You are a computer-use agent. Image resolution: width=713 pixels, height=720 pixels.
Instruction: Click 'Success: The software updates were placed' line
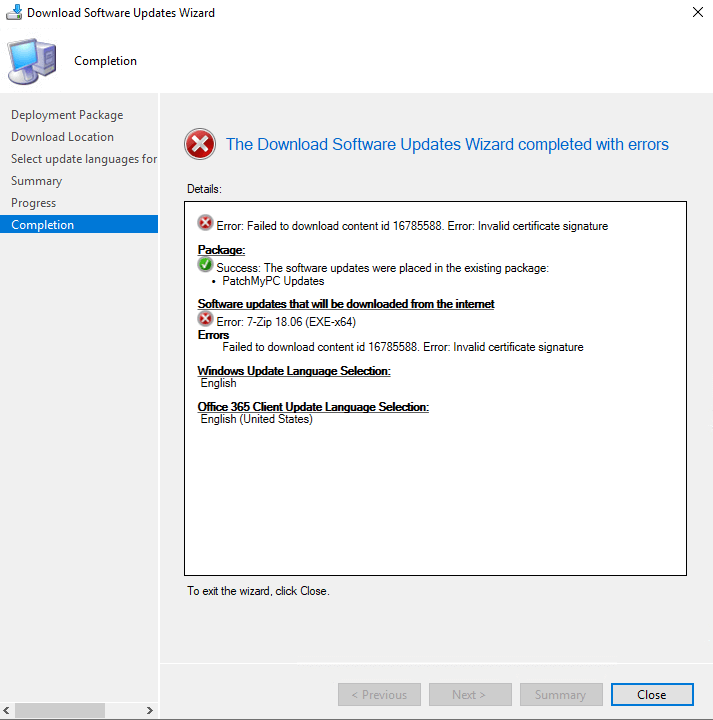point(382,268)
